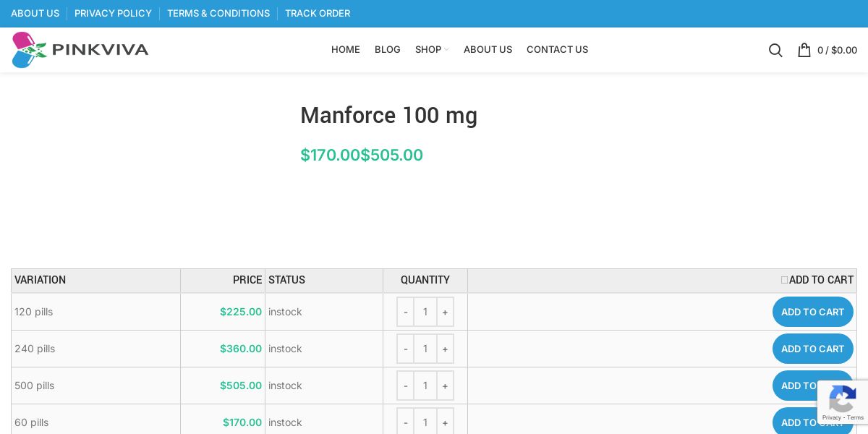868x434 pixels.
Task: Click the cart total 0 / $0.00
Action: point(837,50)
